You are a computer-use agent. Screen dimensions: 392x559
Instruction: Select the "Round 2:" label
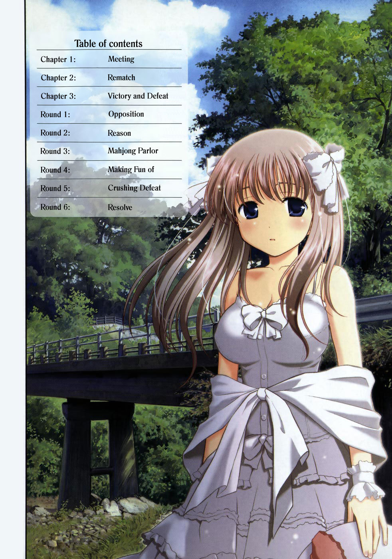click(x=55, y=133)
